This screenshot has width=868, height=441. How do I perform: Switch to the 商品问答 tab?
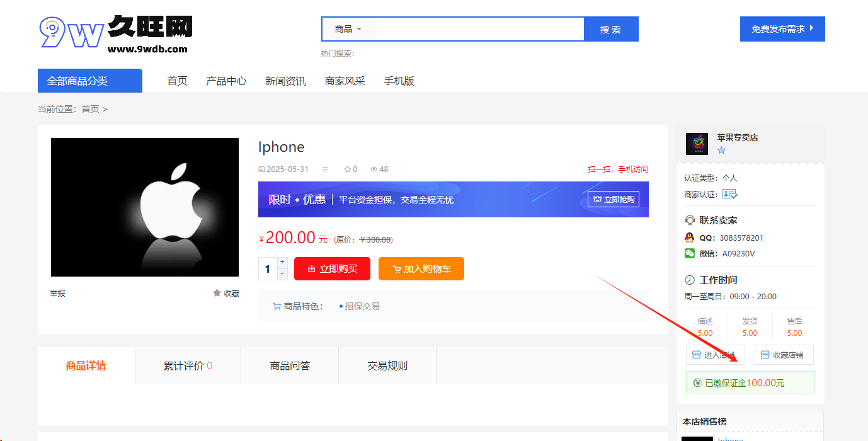pyautogui.click(x=290, y=365)
